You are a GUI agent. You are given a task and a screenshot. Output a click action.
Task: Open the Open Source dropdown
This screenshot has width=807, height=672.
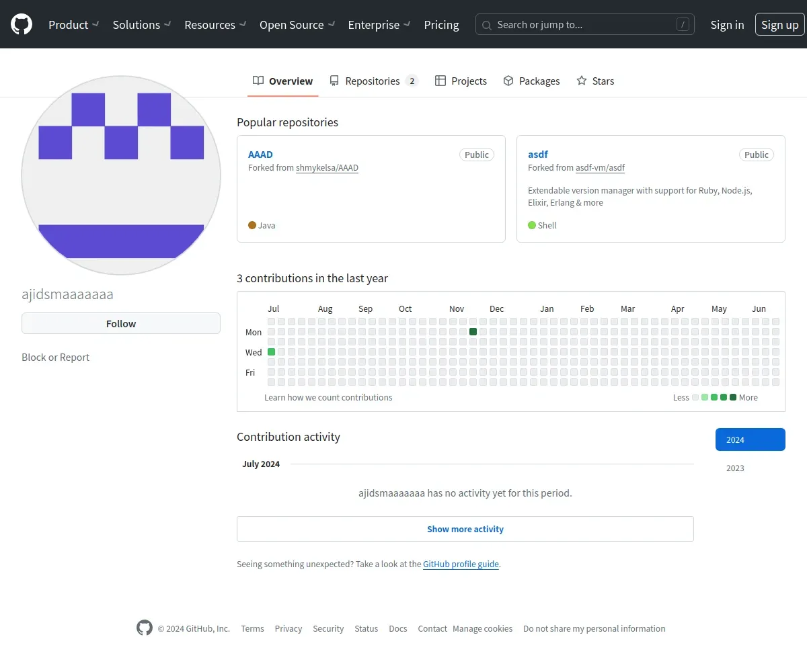tap(297, 25)
